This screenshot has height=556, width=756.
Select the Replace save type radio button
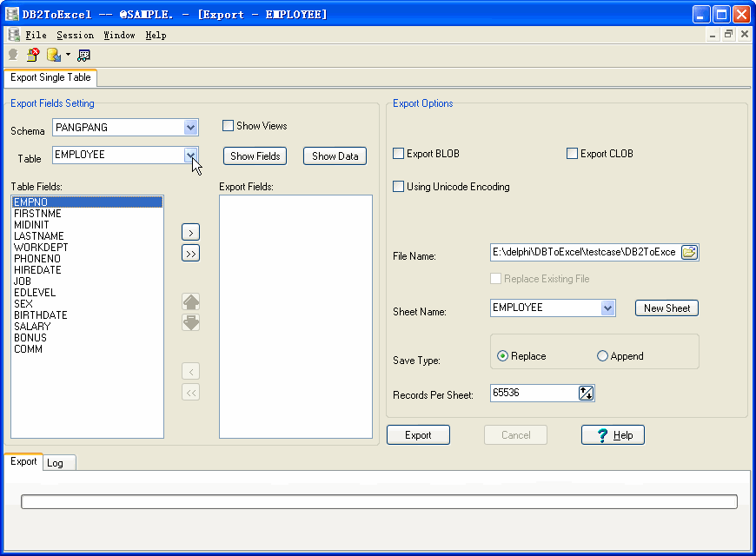point(502,356)
